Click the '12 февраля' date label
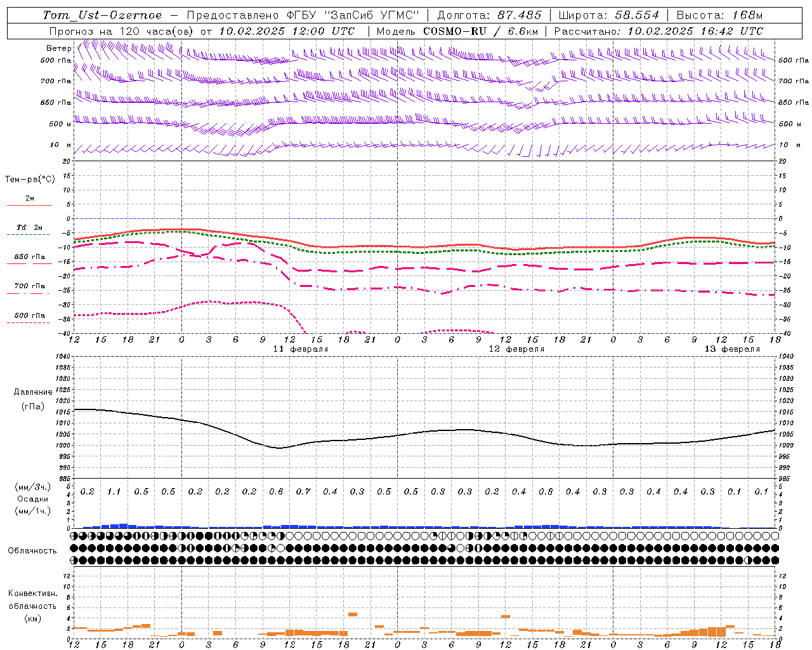Image resolution: width=812 pixels, height=650 pixels. click(516, 349)
